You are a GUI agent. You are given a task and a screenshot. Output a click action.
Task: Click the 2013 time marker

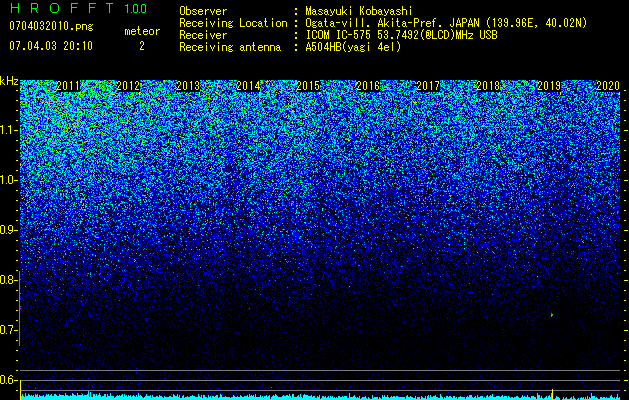(x=188, y=86)
